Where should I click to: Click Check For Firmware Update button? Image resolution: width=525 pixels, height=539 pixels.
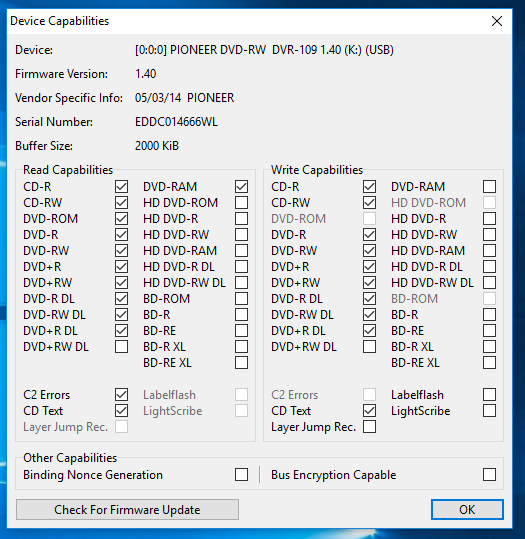coord(127,509)
